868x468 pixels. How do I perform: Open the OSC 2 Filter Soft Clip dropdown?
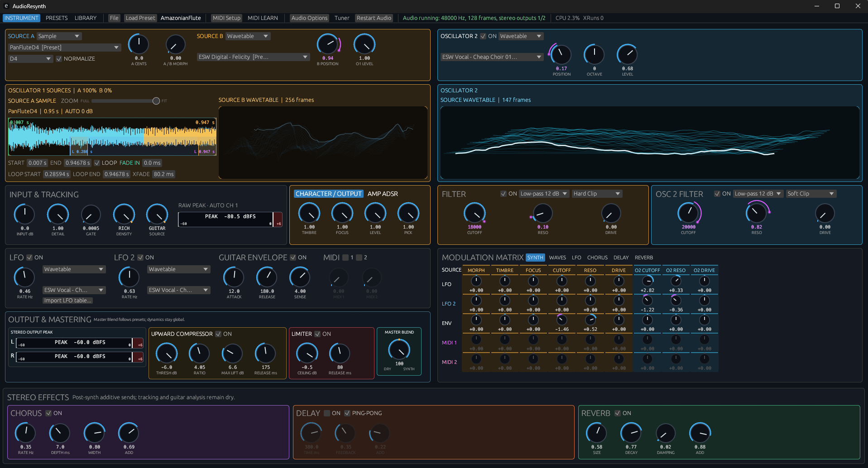[x=811, y=194]
